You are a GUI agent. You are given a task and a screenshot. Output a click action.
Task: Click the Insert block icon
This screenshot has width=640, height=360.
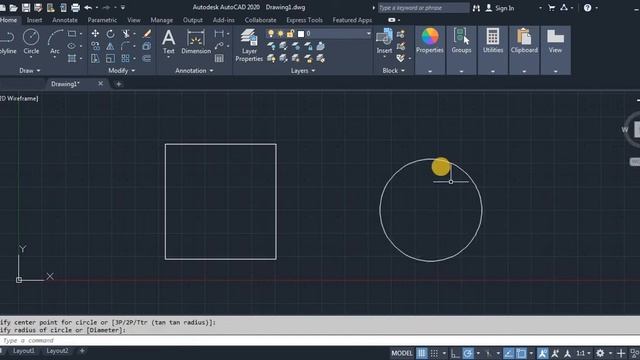point(384,41)
